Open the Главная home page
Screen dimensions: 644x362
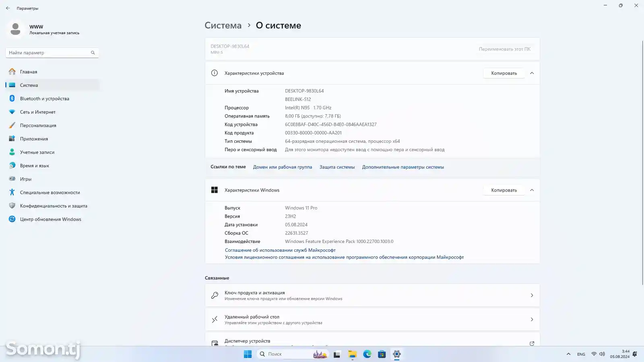coord(52,72)
